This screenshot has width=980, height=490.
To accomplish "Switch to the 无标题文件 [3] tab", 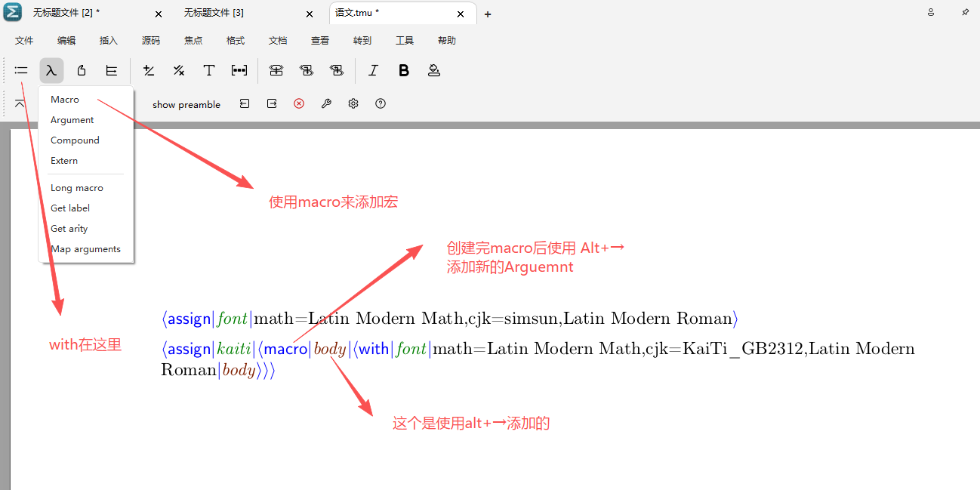I will [214, 14].
